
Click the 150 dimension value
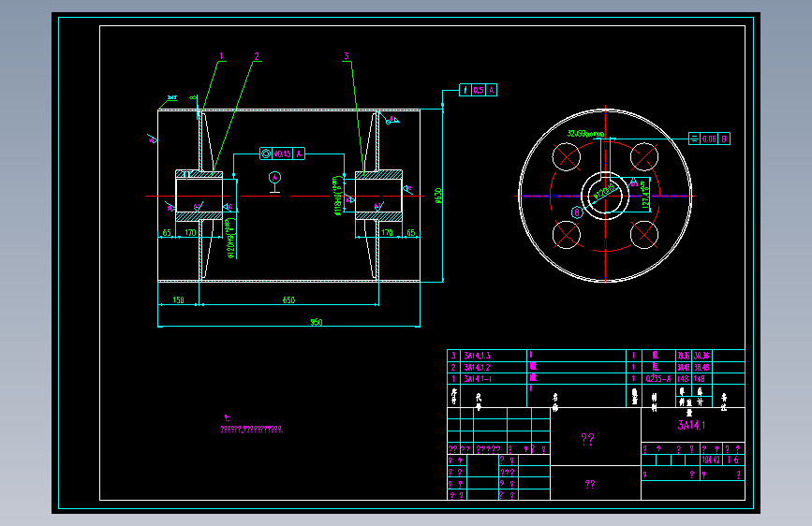click(178, 300)
